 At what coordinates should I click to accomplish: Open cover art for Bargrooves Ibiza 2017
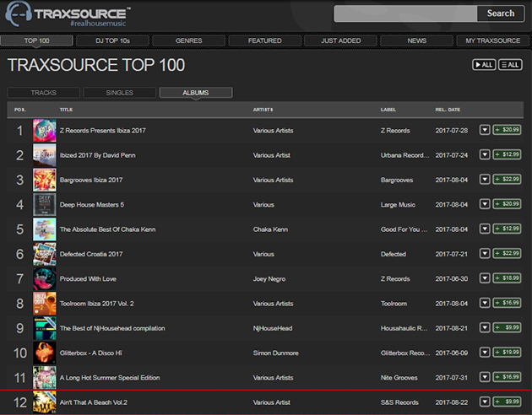(x=45, y=180)
